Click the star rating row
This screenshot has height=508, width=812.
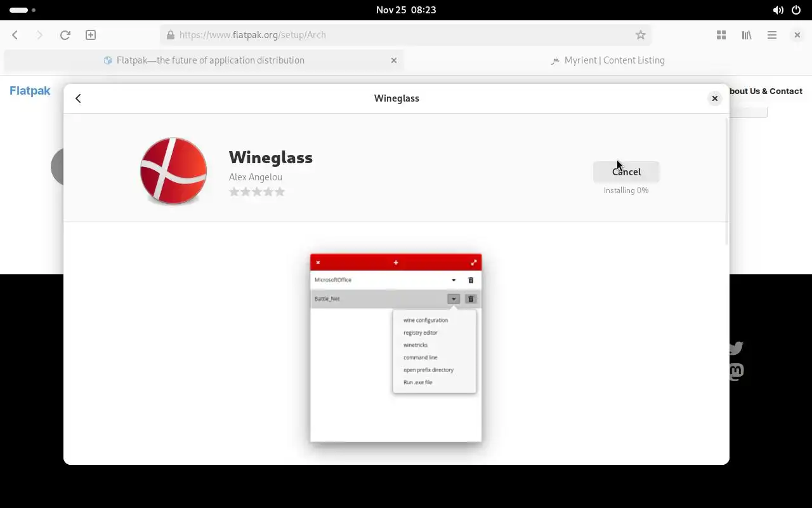pos(257,192)
